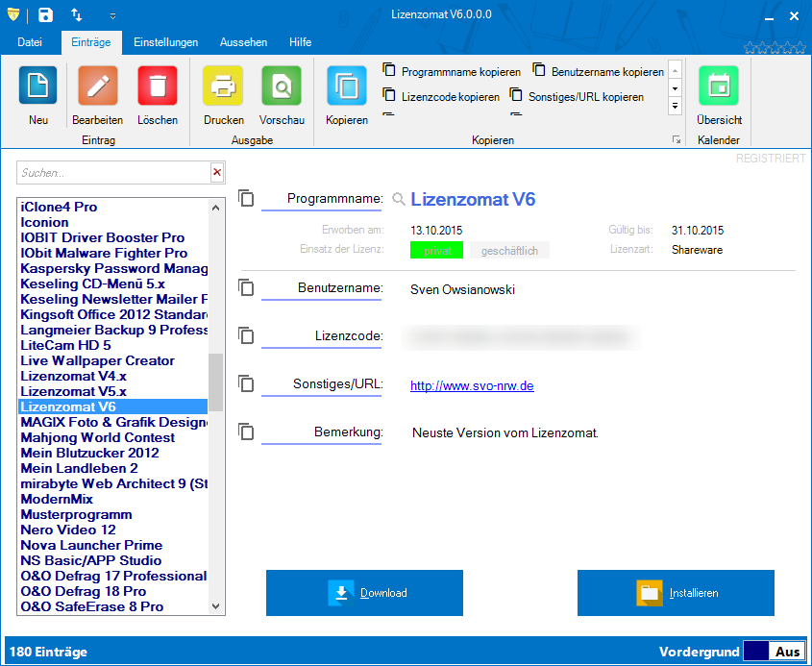Open the green Vorschau preview icon
Viewport: 812px width, 666px height.
282,86
